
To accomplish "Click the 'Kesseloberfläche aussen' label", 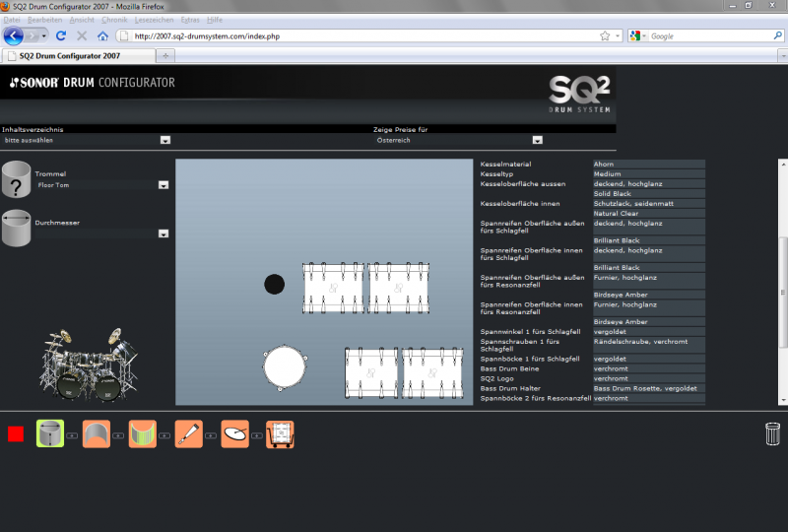I will click(x=523, y=184).
